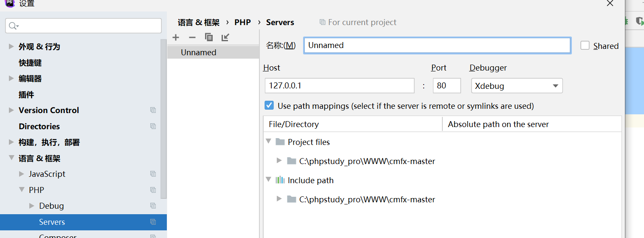Click the File/Directory column header
The width and height of the screenshot is (644, 238).
click(353, 124)
